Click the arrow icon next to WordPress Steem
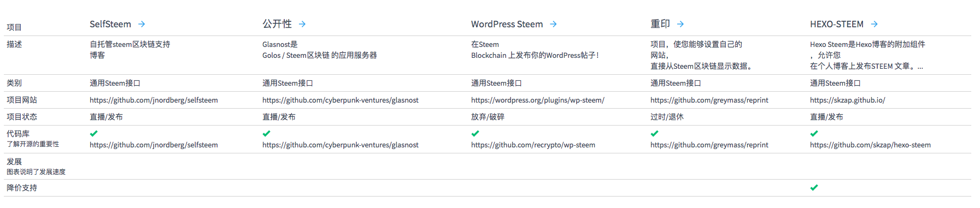The height and width of the screenshot is (208, 980). (x=553, y=24)
